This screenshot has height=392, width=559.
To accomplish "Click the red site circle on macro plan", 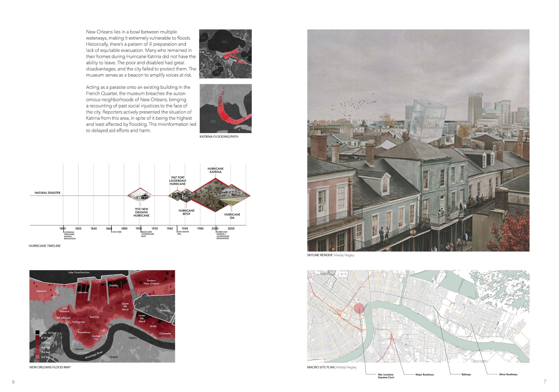I will [359, 308].
